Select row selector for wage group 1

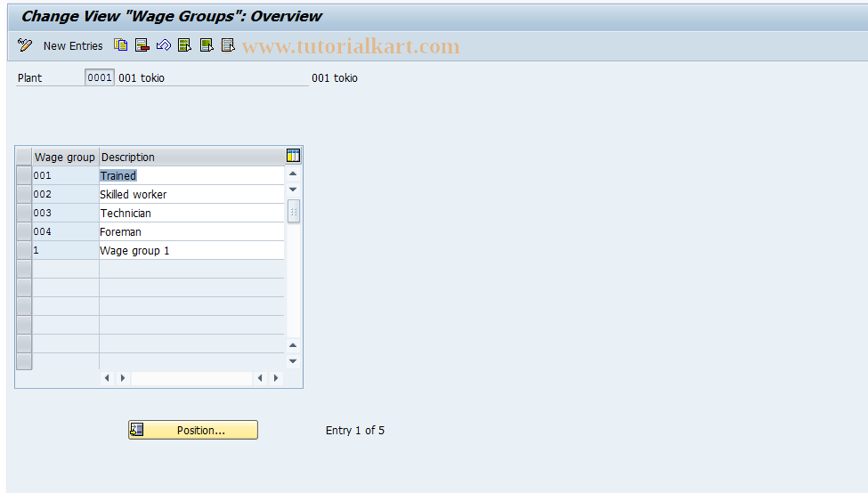[x=24, y=250]
